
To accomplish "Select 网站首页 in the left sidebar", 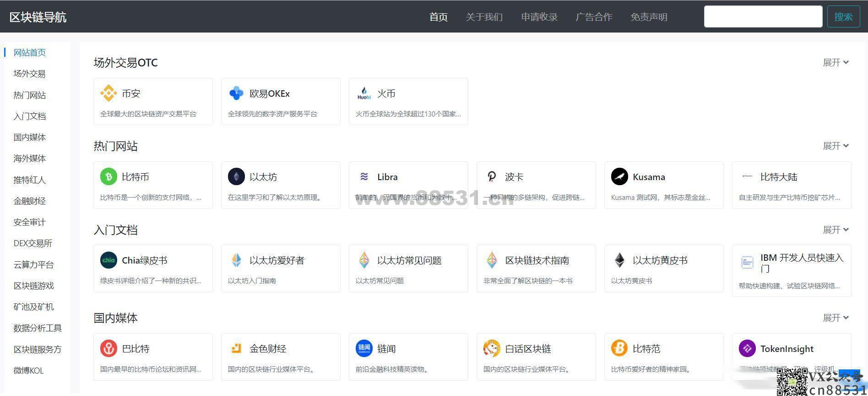I will pyautogui.click(x=30, y=53).
